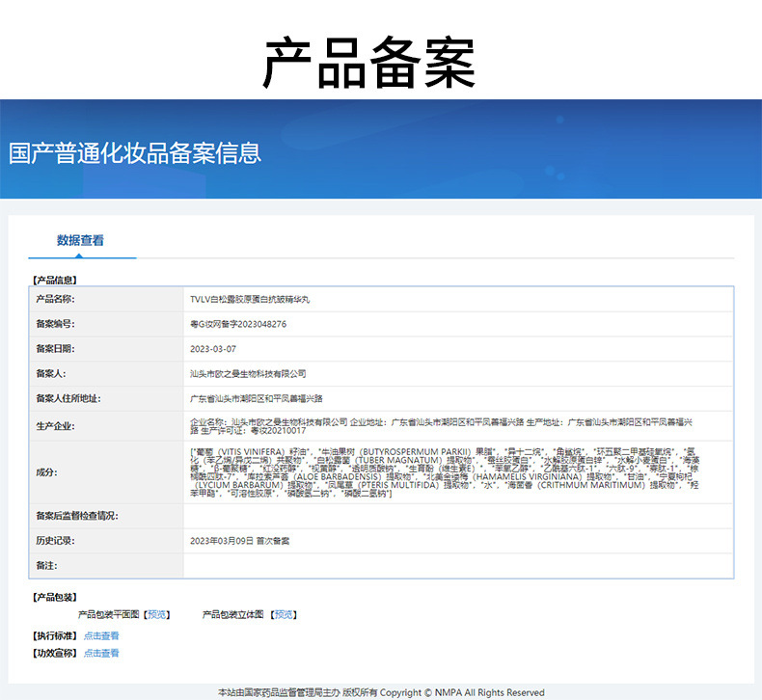This screenshot has width=762, height=700.
Task: Click the 产品包装立体图 label
Action: (x=232, y=614)
